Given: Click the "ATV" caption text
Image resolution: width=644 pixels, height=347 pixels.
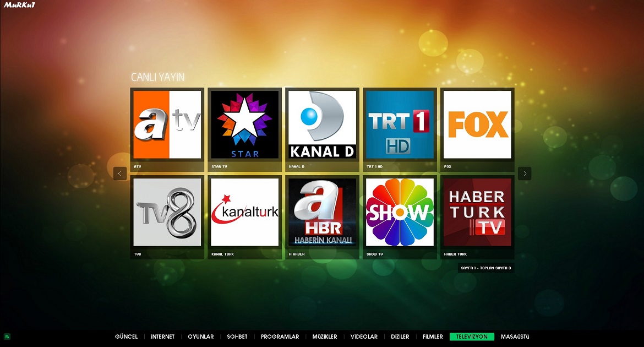Looking at the screenshot, I should 138,166.
